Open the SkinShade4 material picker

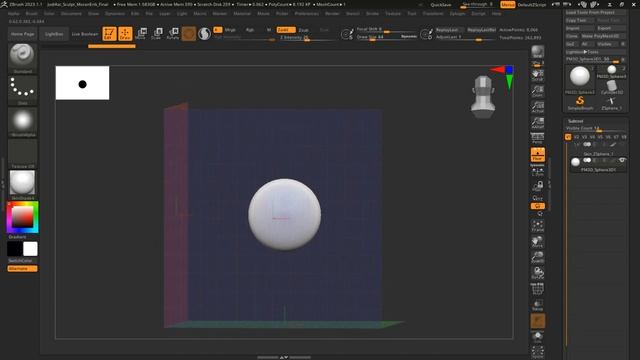(x=22, y=185)
